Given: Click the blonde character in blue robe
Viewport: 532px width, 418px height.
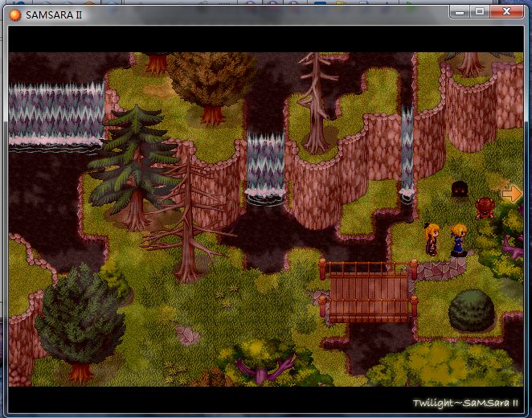Looking at the screenshot, I should tap(458, 240).
